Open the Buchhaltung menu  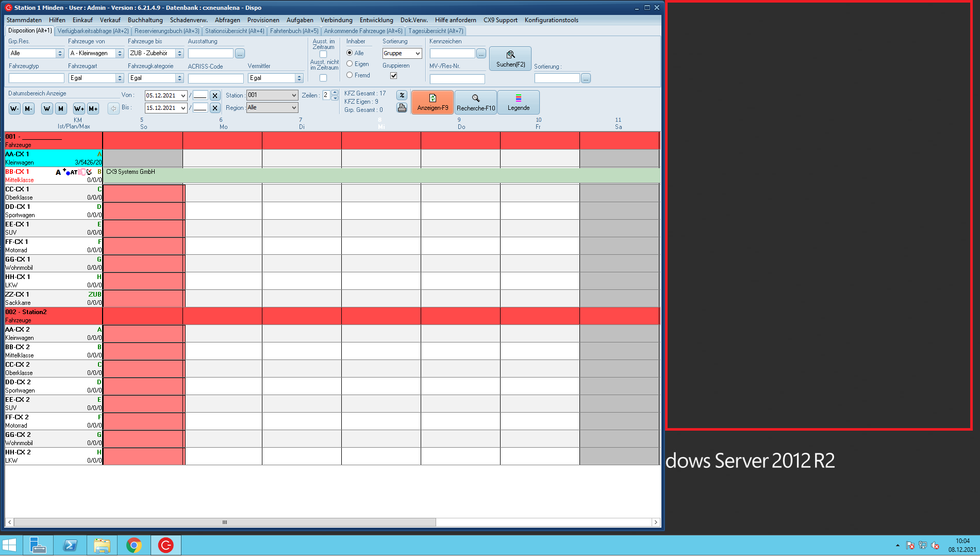coord(145,20)
